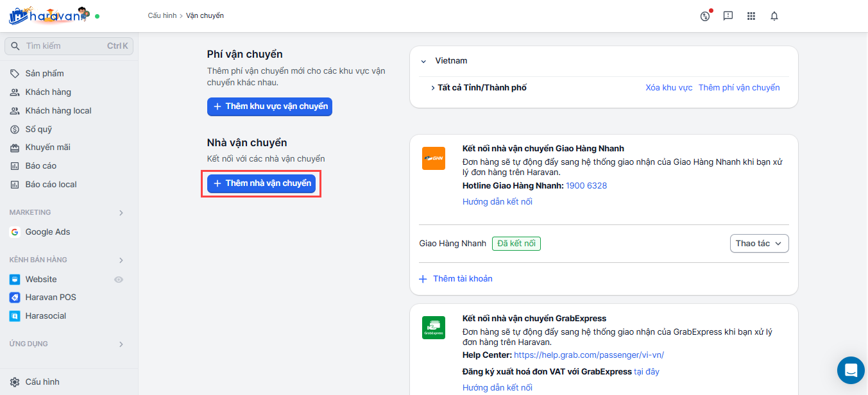The height and width of the screenshot is (395, 868).
Task: Open the feedback message icon in header
Action: (728, 16)
